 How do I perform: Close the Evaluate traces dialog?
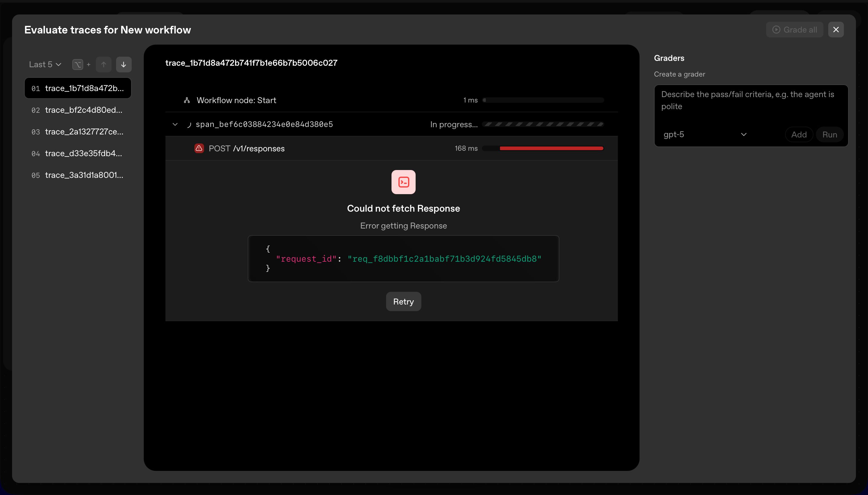click(x=836, y=30)
